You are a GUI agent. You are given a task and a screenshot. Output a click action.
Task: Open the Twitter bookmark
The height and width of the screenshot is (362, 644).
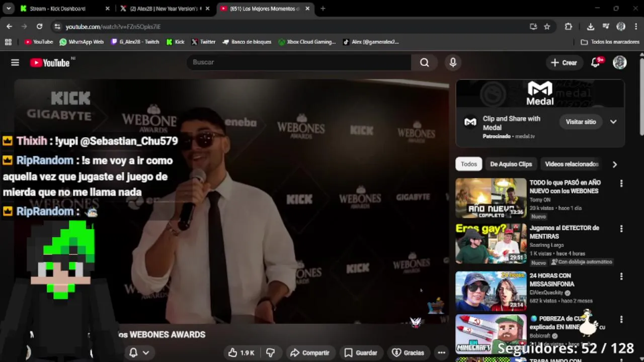point(203,42)
